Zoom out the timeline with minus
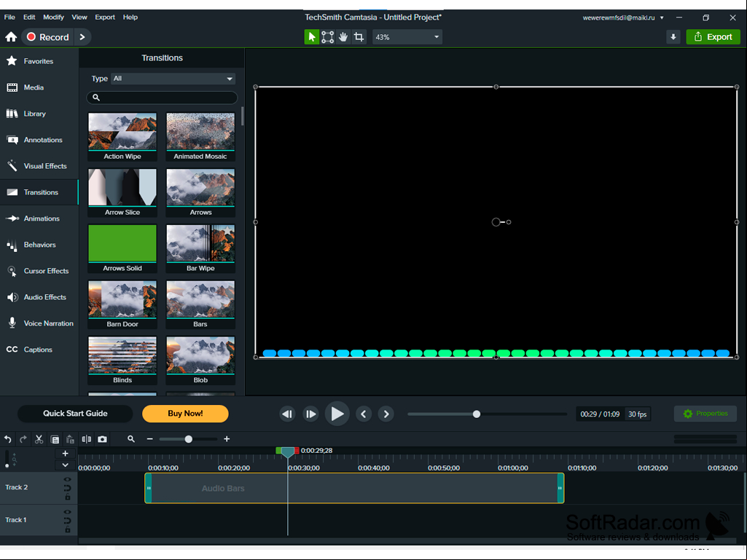Screen dimensions: 747x560 (x=149, y=439)
